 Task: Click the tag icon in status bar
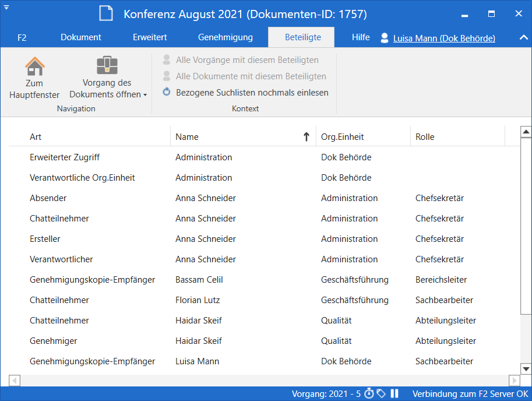click(x=381, y=394)
